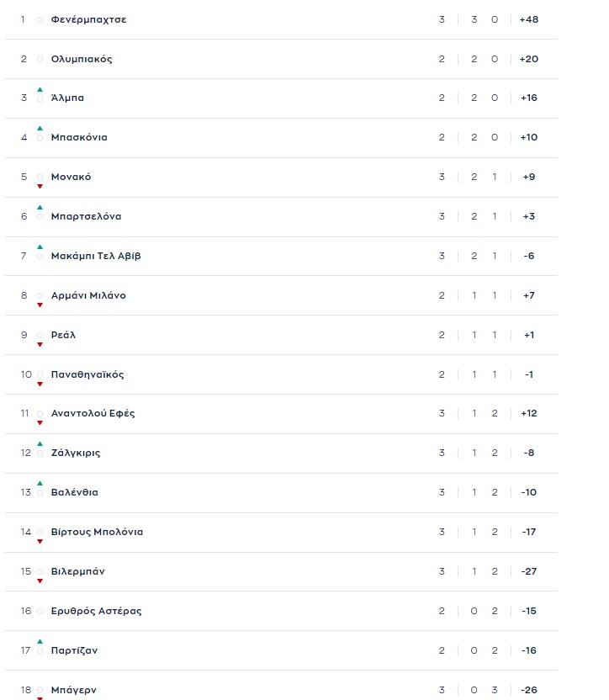Open the Φενέρμπαχτσε team link

[x=88, y=19]
